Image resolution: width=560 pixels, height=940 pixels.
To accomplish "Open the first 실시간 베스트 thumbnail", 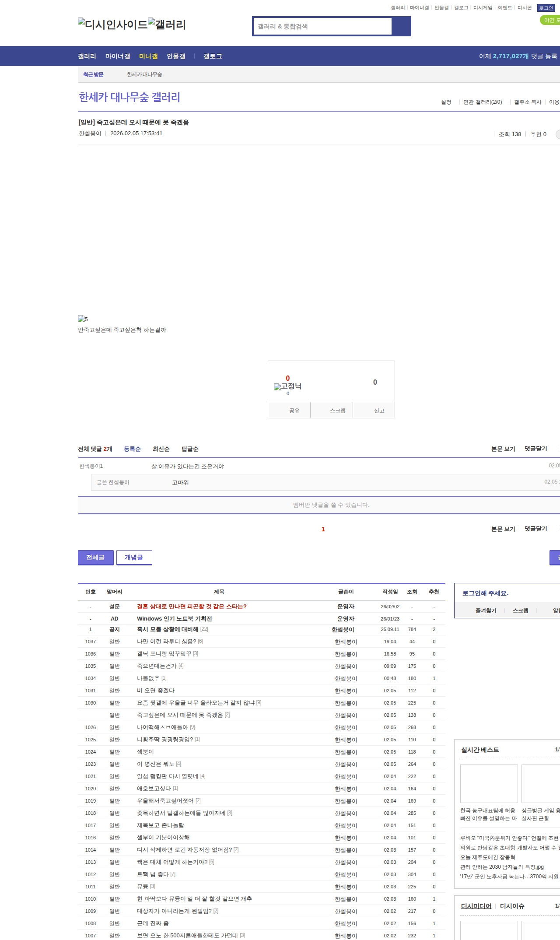I will [489, 783].
